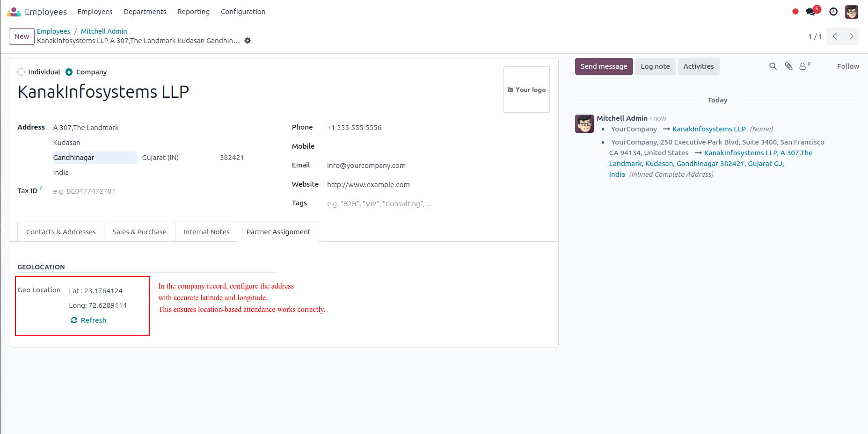Image resolution: width=868 pixels, height=434 pixels.
Task: Show followers list icon
Action: pyautogui.click(x=804, y=66)
